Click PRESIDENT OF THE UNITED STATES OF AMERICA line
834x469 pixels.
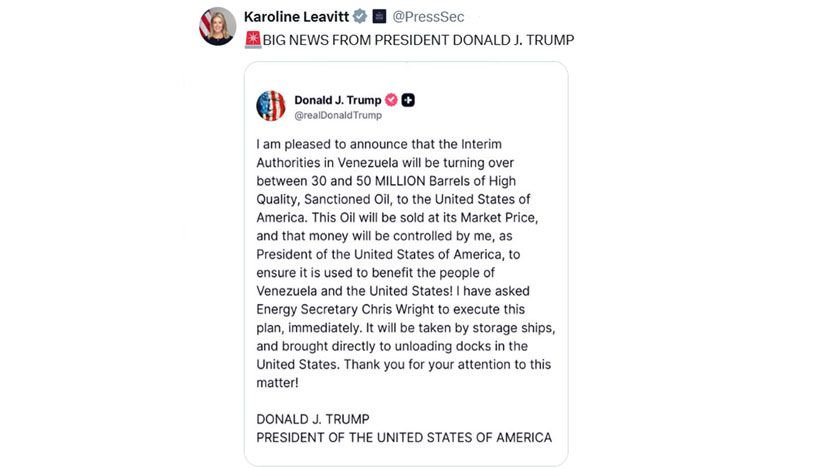(404, 438)
